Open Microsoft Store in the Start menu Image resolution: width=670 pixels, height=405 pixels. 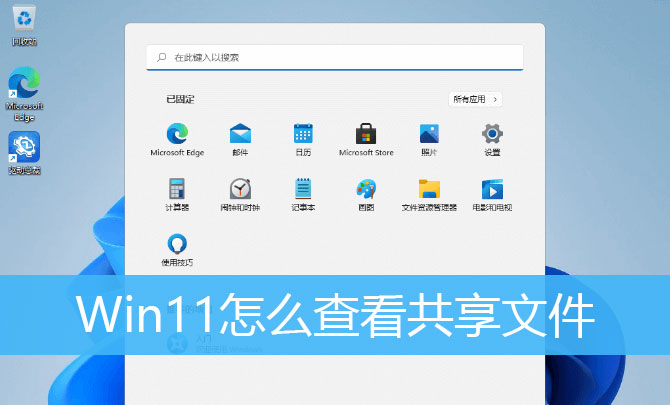click(366, 140)
